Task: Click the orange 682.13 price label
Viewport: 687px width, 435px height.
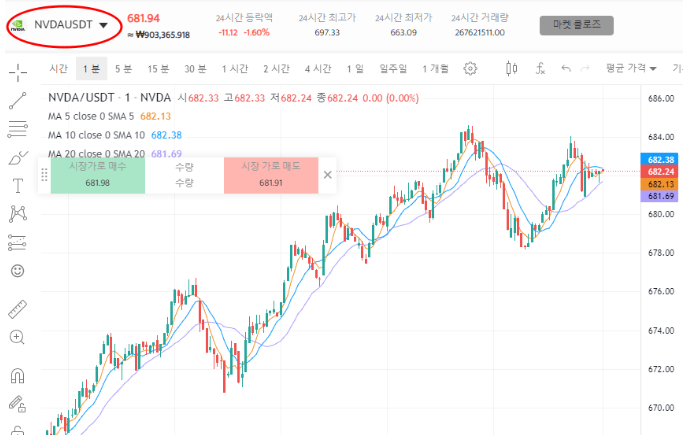Action: click(660, 184)
